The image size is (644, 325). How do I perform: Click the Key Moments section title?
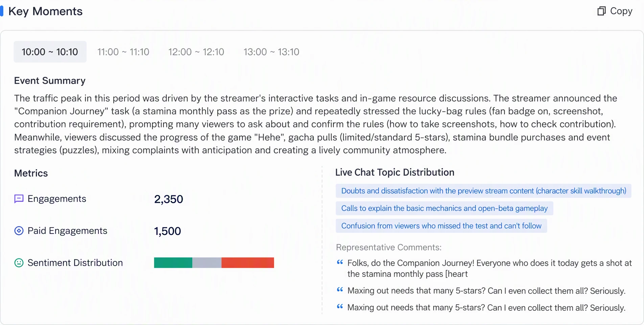click(x=45, y=11)
